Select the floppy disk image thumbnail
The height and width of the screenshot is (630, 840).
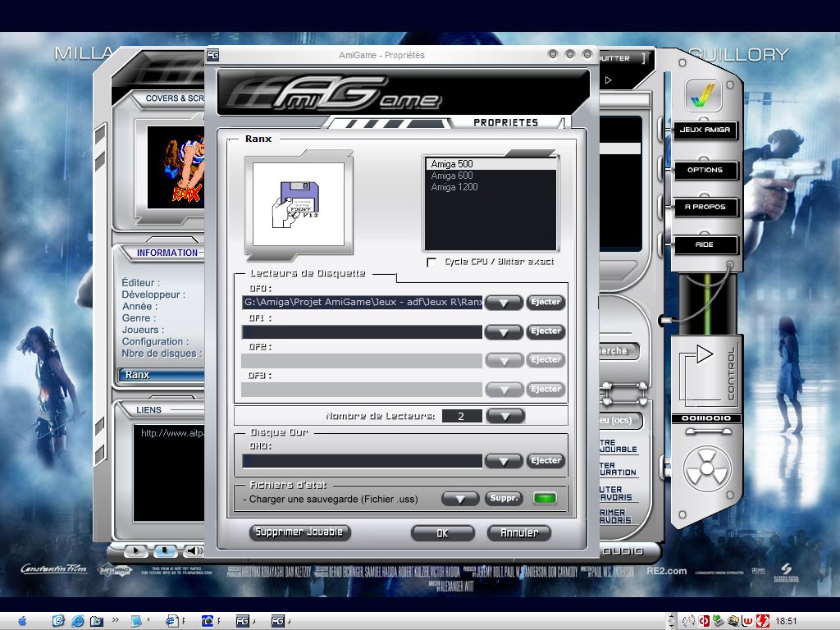pyautogui.click(x=299, y=204)
